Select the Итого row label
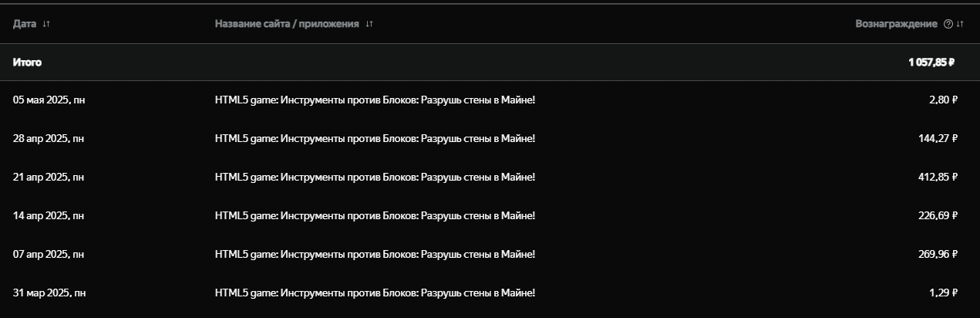Screen dimensions: 980x318 [x=27, y=63]
